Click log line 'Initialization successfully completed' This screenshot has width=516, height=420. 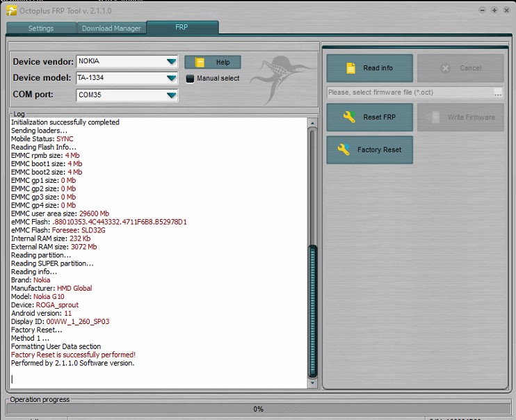point(65,122)
